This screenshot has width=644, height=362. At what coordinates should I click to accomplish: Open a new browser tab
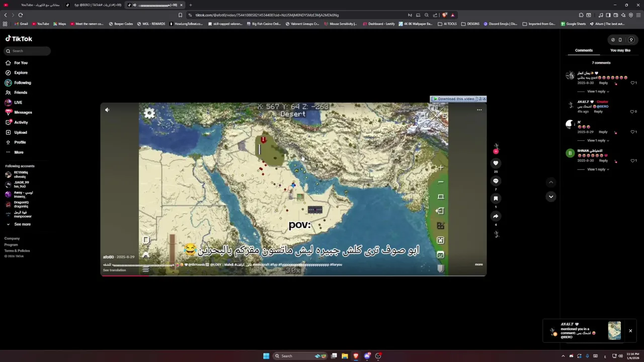[x=190, y=5]
